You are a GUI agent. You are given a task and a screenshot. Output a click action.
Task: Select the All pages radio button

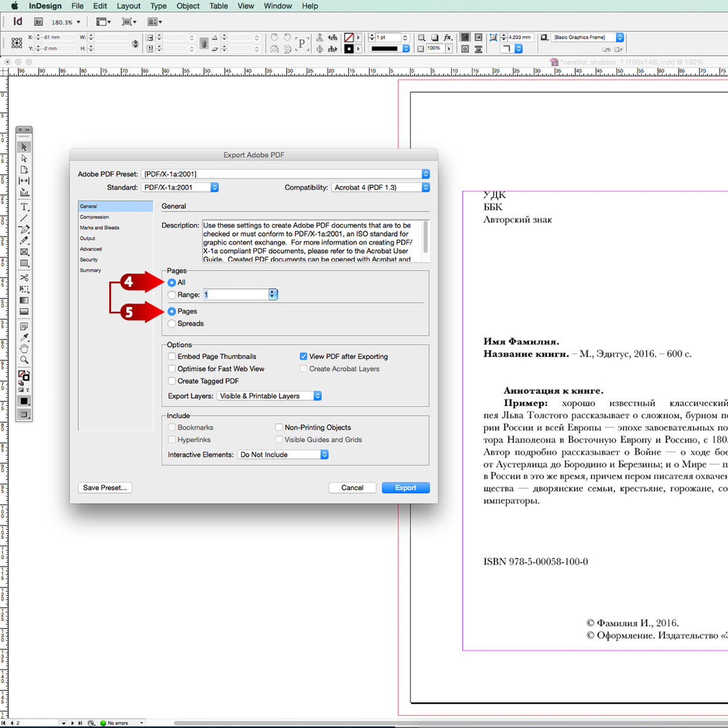[172, 283]
